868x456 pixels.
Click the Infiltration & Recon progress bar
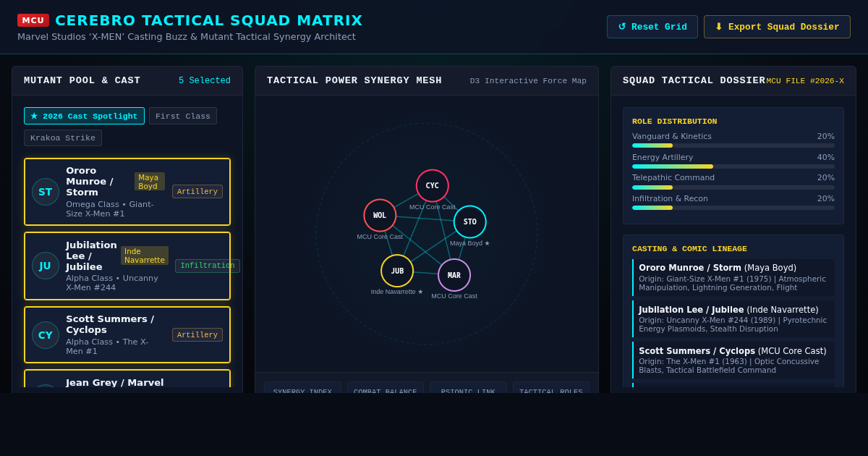733,208
